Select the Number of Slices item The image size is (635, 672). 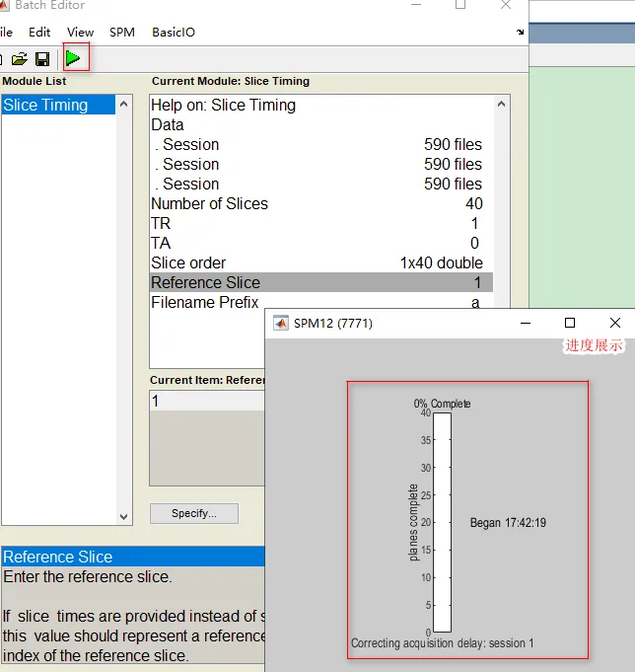point(317,203)
